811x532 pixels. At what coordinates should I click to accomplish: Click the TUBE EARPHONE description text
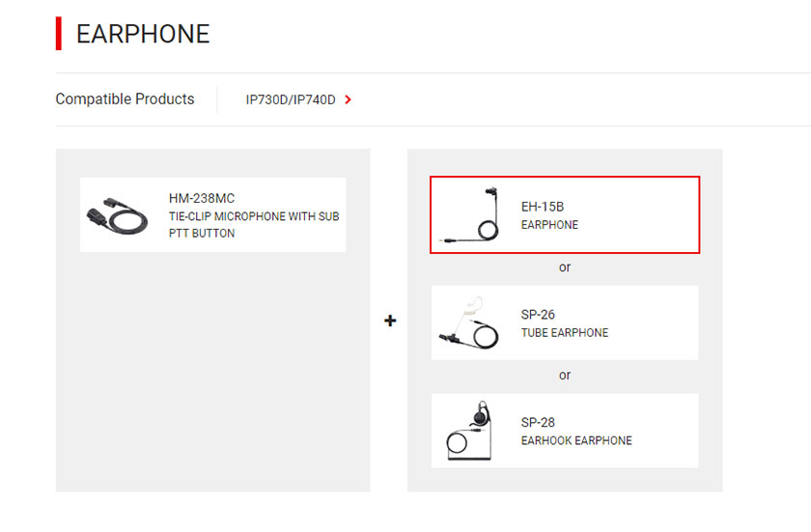point(565,333)
